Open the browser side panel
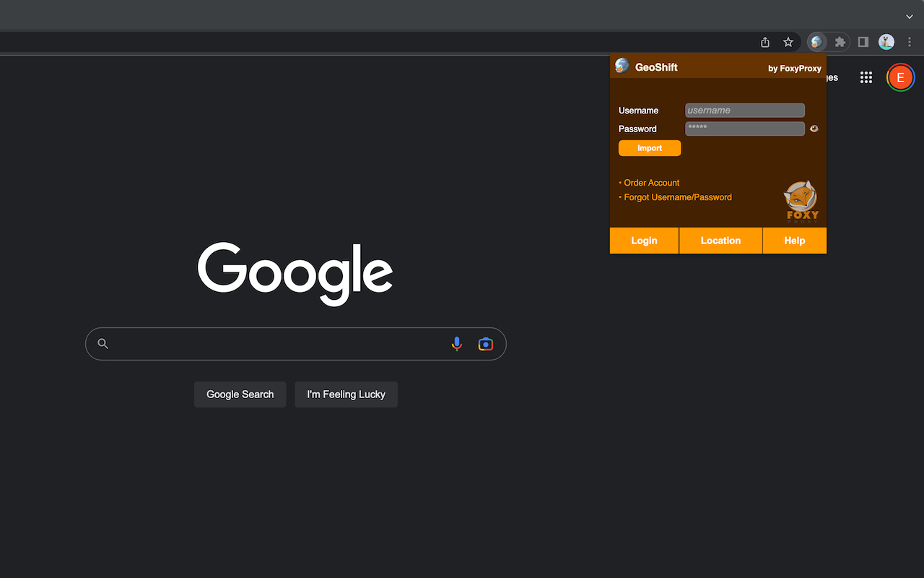Viewport: 924px width, 578px height. point(863,42)
